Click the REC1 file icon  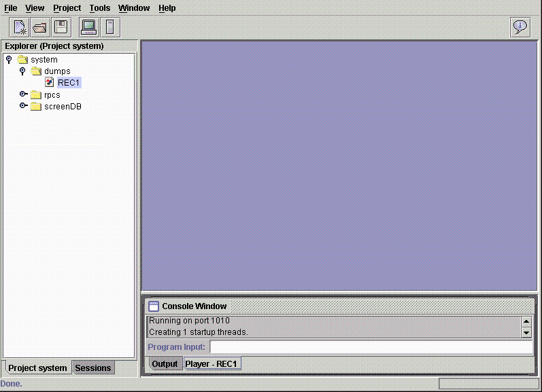click(50, 82)
